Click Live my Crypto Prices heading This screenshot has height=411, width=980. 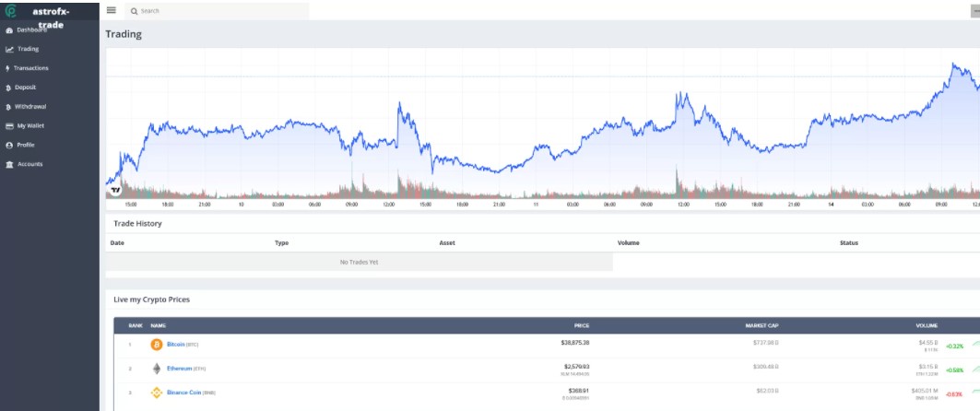(x=151, y=299)
